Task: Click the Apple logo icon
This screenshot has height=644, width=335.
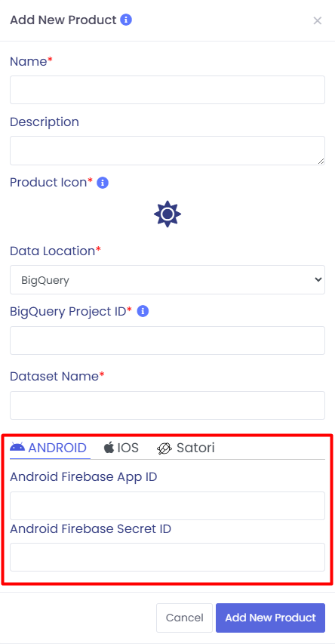Action: [x=109, y=447]
